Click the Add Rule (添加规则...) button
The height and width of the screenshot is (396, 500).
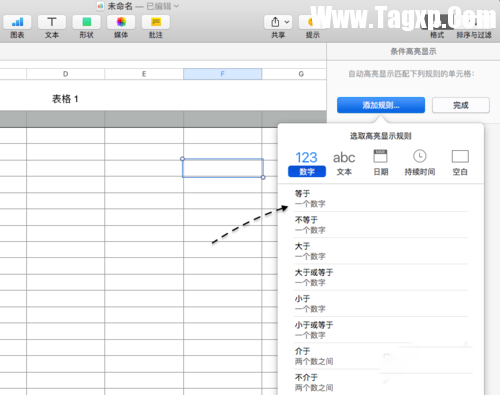[x=381, y=105]
